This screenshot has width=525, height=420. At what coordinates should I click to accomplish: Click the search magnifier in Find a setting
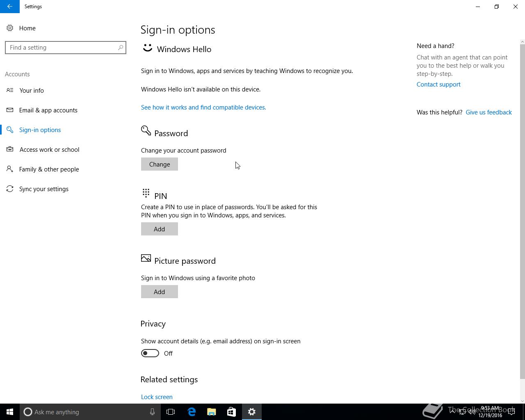coord(121,48)
